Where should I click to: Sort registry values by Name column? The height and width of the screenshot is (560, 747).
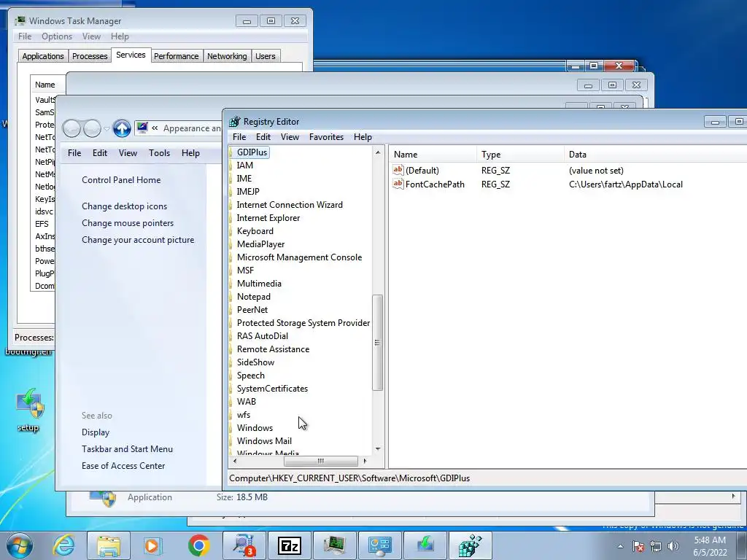click(433, 155)
